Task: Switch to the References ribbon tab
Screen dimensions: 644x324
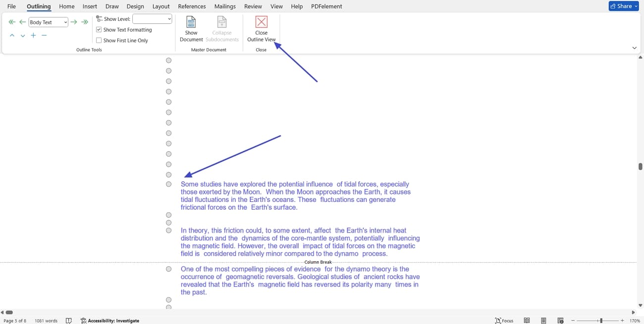Action: click(192, 6)
